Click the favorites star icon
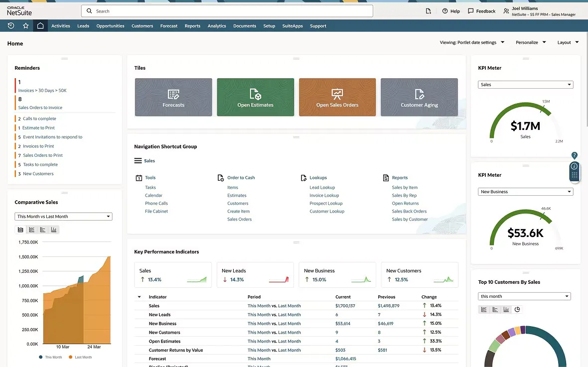The height and width of the screenshot is (367, 588). [x=25, y=25]
